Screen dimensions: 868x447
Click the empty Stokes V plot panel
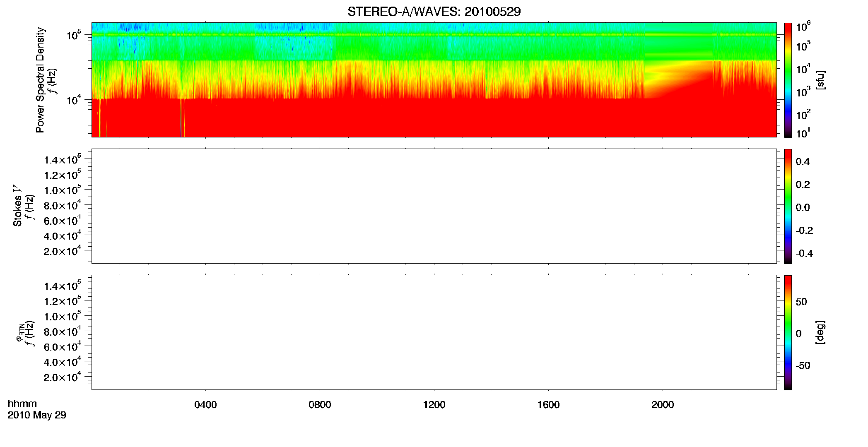[434, 206]
